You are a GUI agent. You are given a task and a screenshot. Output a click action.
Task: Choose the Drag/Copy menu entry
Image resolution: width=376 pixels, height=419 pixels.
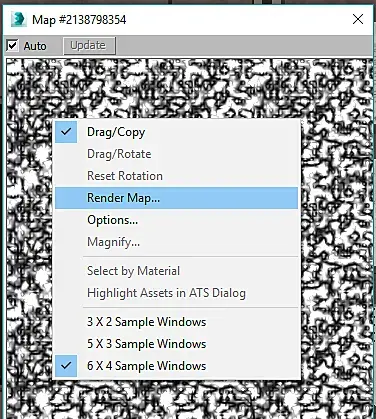[x=176, y=132]
